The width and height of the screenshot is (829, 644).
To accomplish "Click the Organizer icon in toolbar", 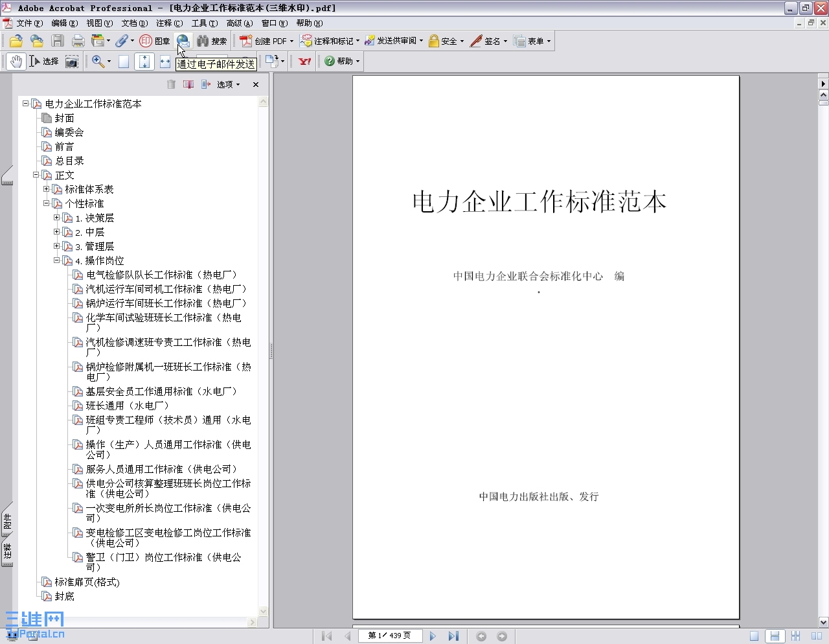I will pyautogui.click(x=98, y=41).
